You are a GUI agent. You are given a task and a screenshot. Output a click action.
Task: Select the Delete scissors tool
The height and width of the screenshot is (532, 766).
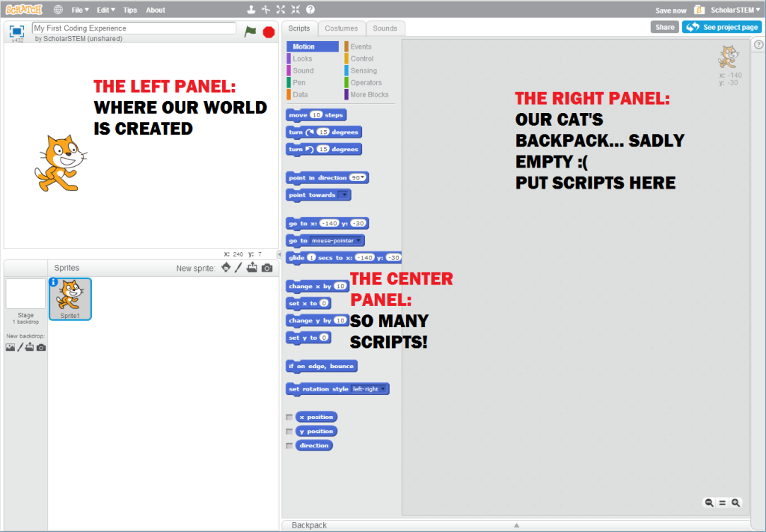pyautogui.click(x=266, y=9)
